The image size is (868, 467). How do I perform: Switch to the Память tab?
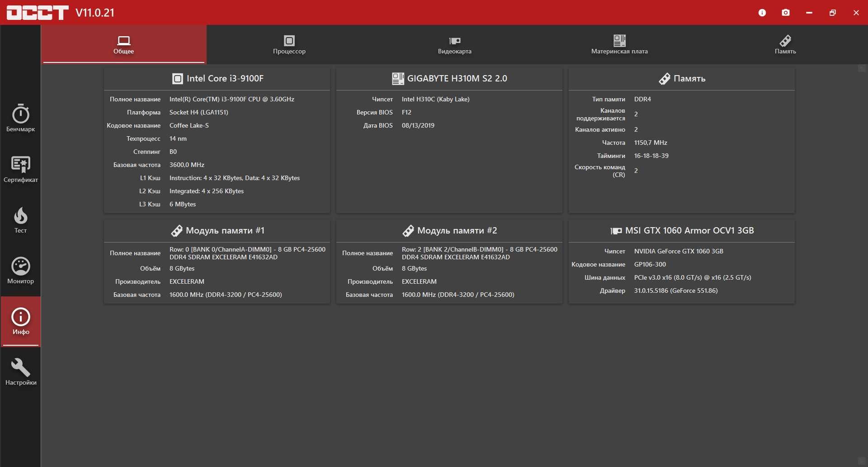click(785, 44)
